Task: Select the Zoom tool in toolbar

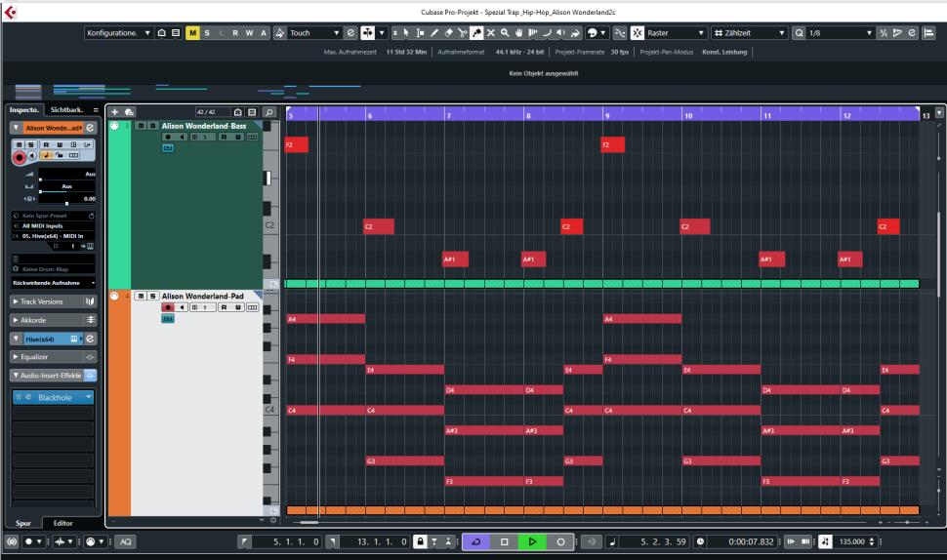Action: pyautogui.click(x=507, y=33)
